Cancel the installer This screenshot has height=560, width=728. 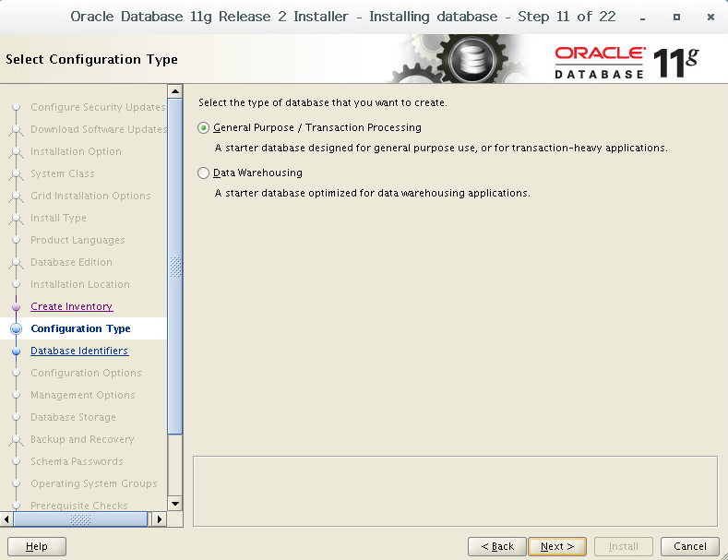pos(690,546)
